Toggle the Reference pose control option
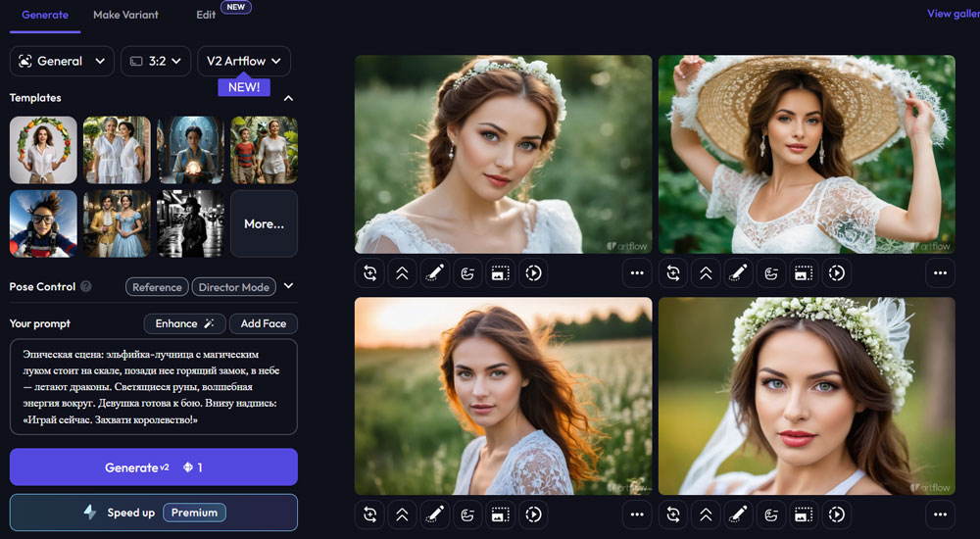The image size is (980, 539). [x=157, y=287]
